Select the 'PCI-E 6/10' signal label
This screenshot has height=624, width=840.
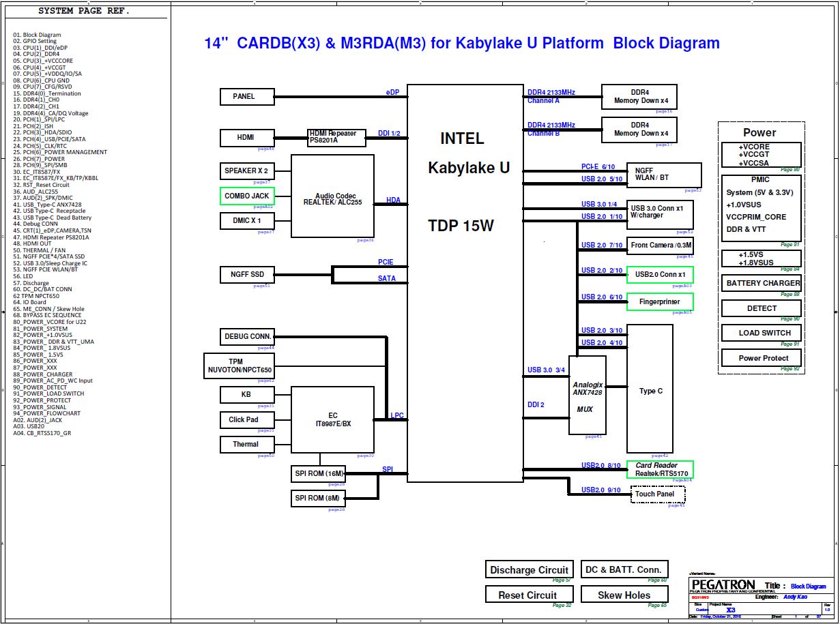tap(598, 166)
